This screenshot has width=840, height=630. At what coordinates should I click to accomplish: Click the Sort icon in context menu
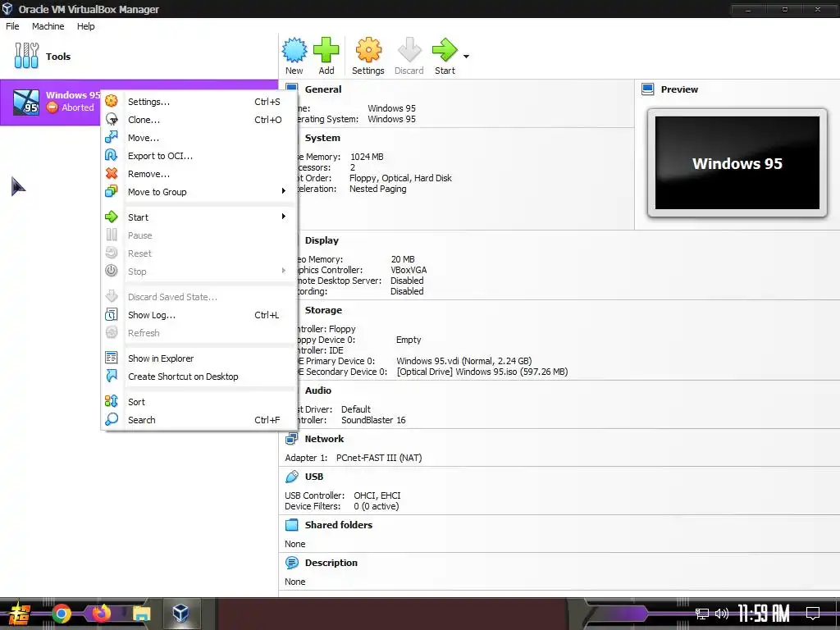(112, 401)
